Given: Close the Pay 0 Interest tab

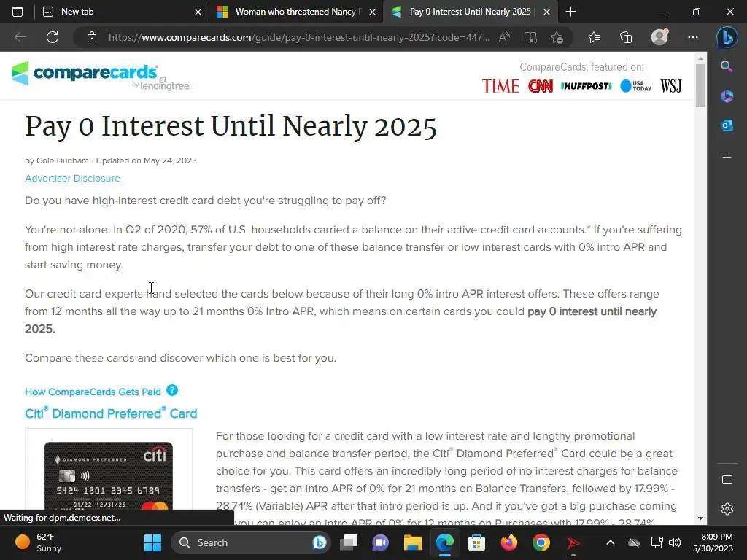Looking at the screenshot, I should (547, 12).
